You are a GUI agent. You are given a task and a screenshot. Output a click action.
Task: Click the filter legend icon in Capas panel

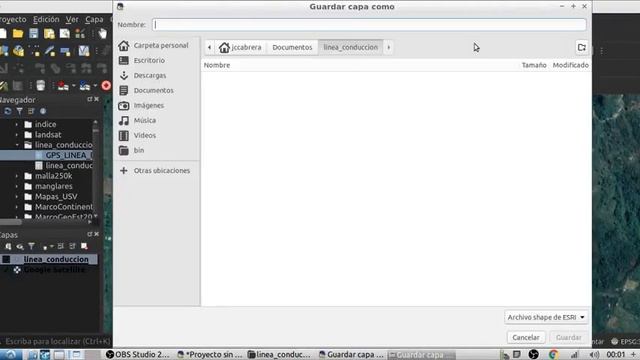(31, 246)
